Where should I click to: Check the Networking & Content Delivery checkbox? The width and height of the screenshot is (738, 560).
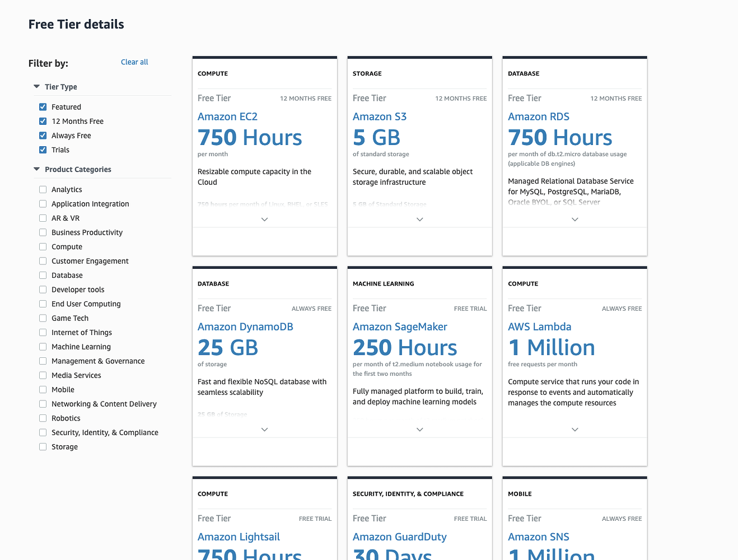coord(43,404)
